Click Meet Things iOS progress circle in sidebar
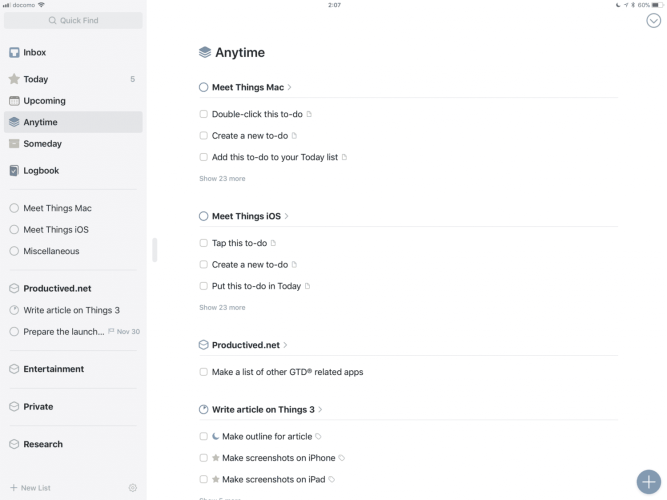The height and width of the screenshot is (500, 667). click(x=14, y=230)
